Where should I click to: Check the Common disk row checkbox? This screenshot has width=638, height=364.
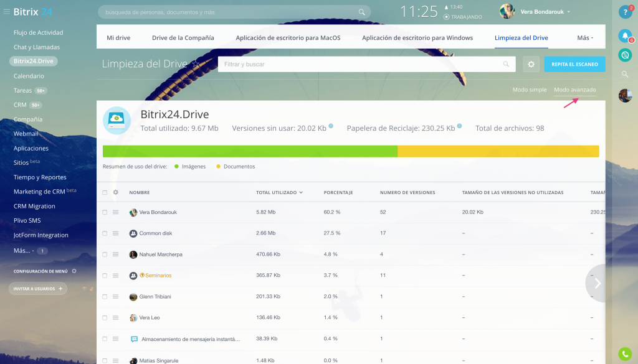point(105,233)
